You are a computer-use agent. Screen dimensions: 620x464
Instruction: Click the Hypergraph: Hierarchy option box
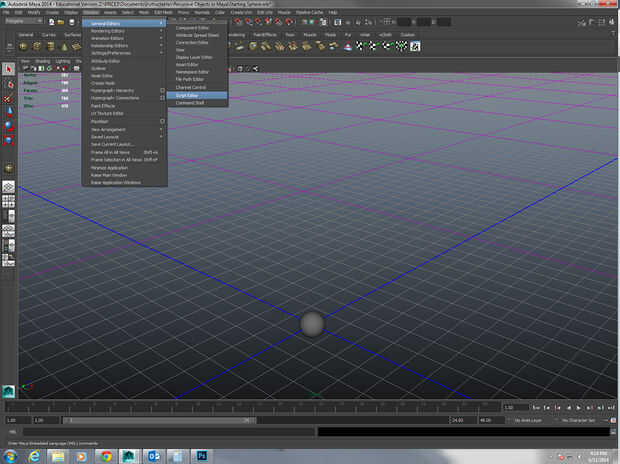(162, 90)
